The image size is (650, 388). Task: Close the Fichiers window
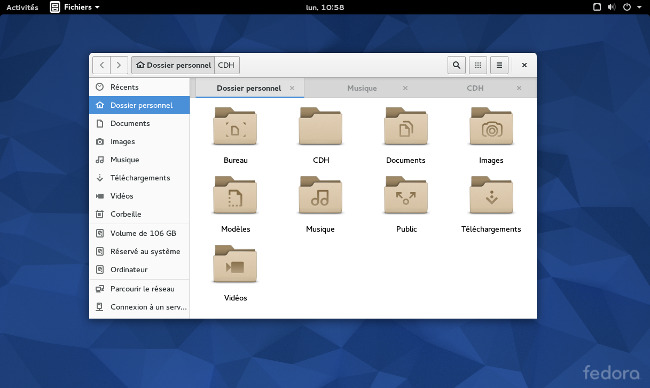[524, 65]
